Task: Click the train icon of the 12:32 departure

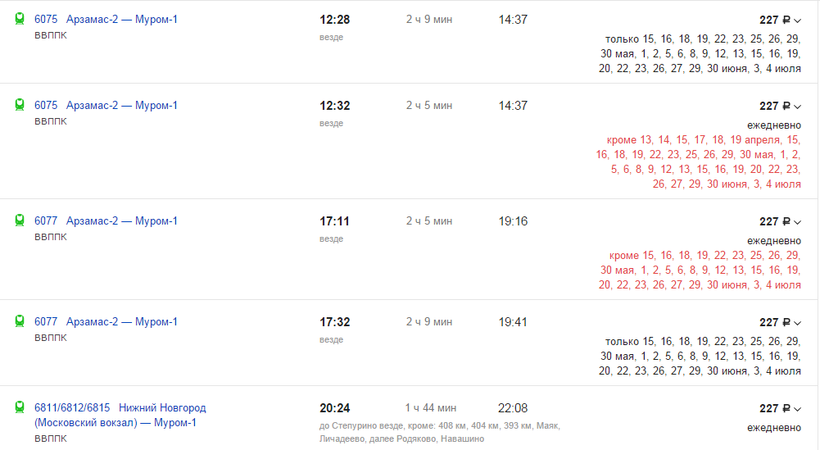Action: (x=20, y=106)
